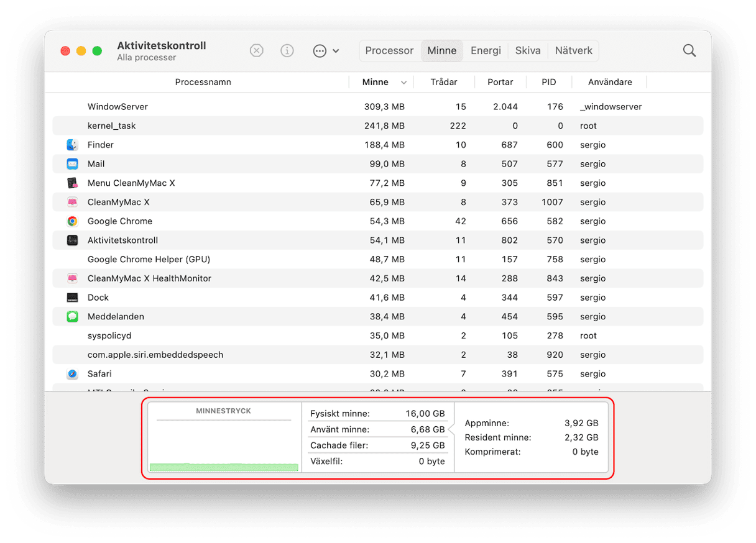Sort by Processnamn column header
The height and width of the screenshot is (543, 756).
pyautogui.click(x=203, y=82)
